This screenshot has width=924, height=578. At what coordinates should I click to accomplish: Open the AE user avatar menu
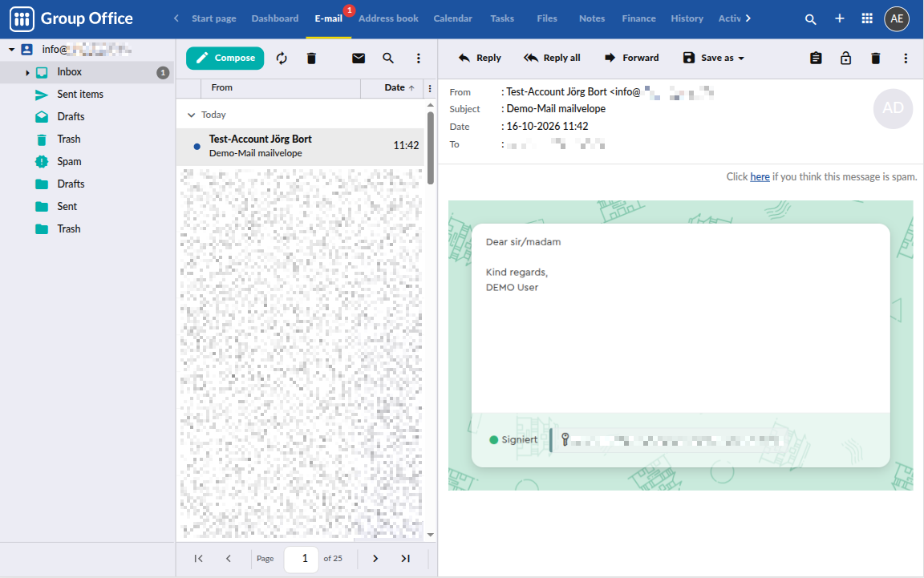pos(897,19)
